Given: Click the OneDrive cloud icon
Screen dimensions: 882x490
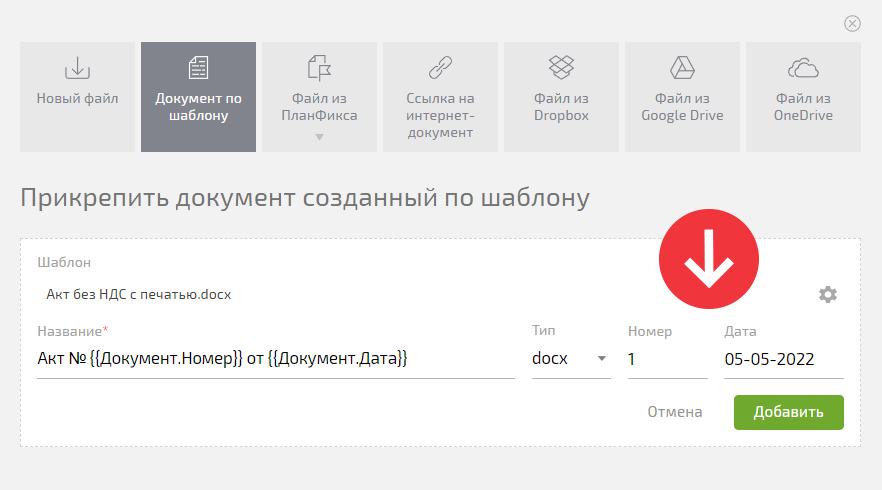Looking at the screenshot, I should (803, 68).
